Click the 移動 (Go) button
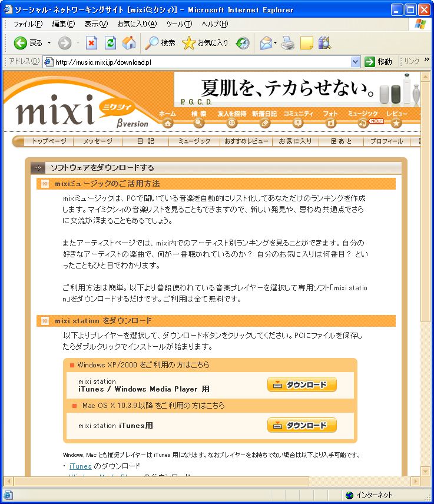 point(379,61)
